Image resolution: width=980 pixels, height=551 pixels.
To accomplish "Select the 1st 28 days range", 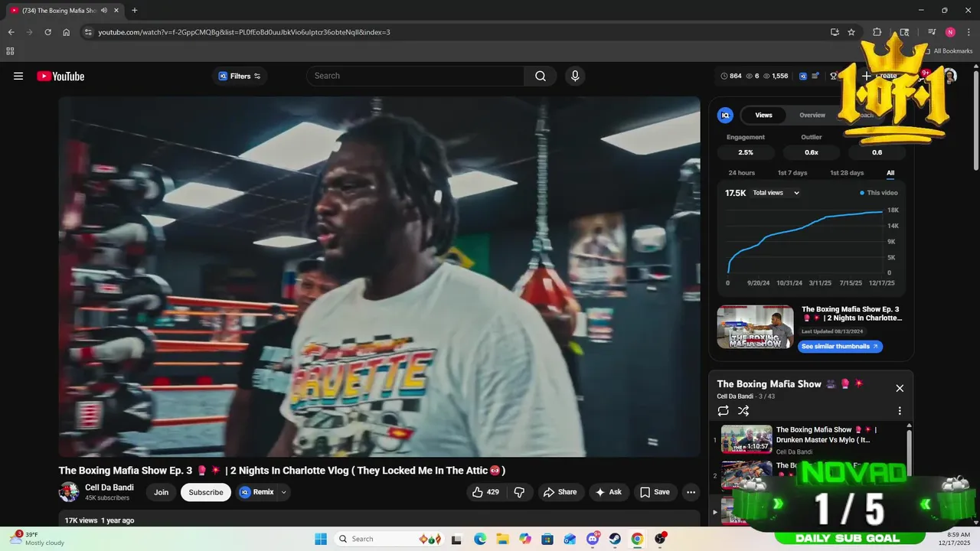I will (847, 173).
